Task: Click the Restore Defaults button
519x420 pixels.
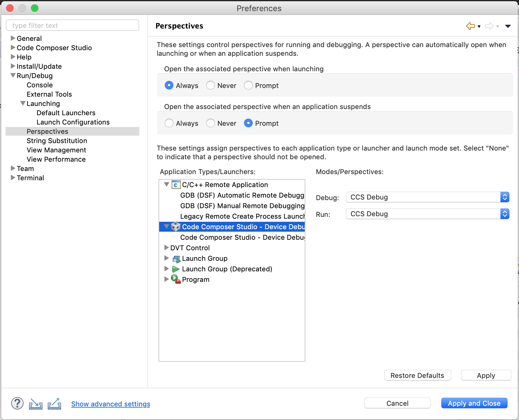Action: [x=417, y=375]
